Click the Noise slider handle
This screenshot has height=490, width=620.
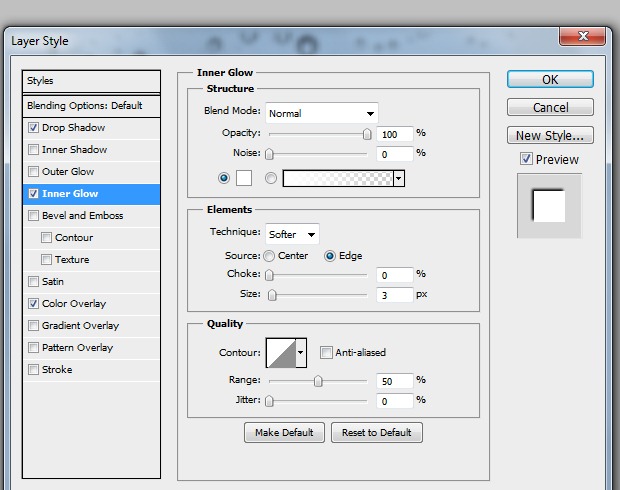tap(269, 154)
